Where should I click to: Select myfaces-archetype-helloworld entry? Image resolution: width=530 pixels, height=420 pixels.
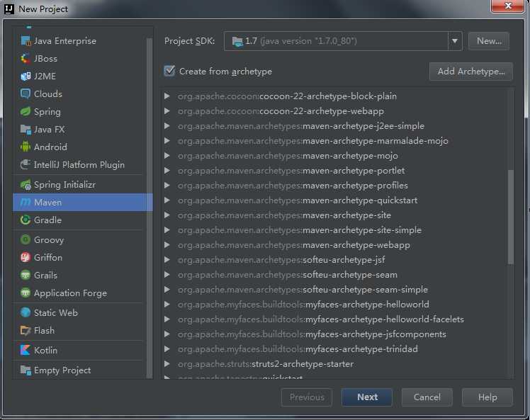pos(303,305)
